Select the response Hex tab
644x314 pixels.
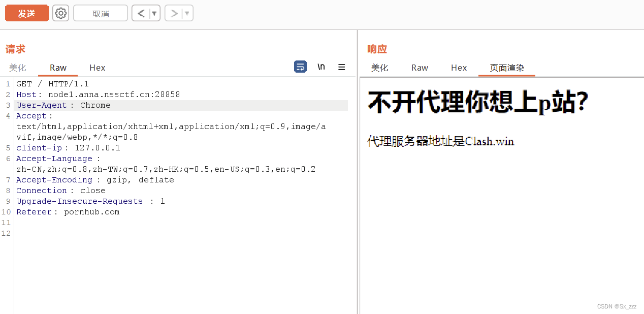click(459, 68)
